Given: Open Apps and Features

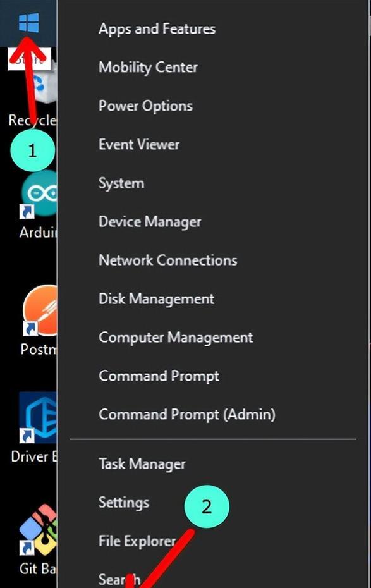Looking at the screenshot, I should [x=157, y=29].
